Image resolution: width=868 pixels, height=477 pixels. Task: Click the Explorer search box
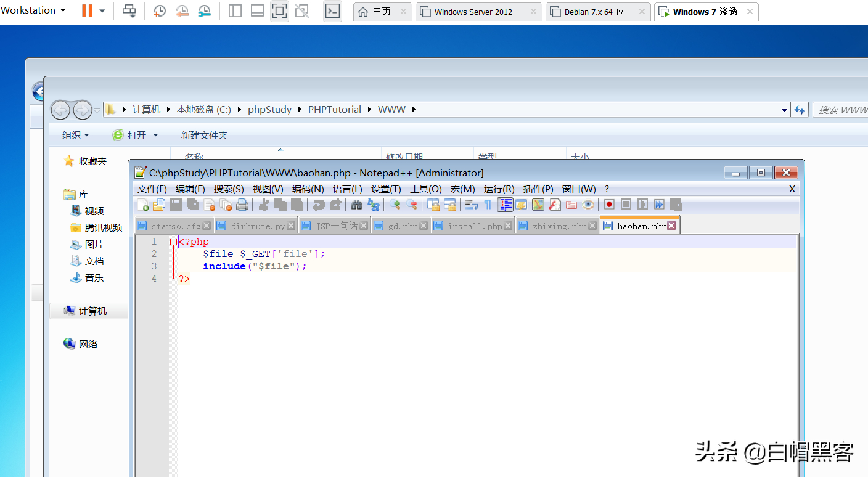click(840, 110)
